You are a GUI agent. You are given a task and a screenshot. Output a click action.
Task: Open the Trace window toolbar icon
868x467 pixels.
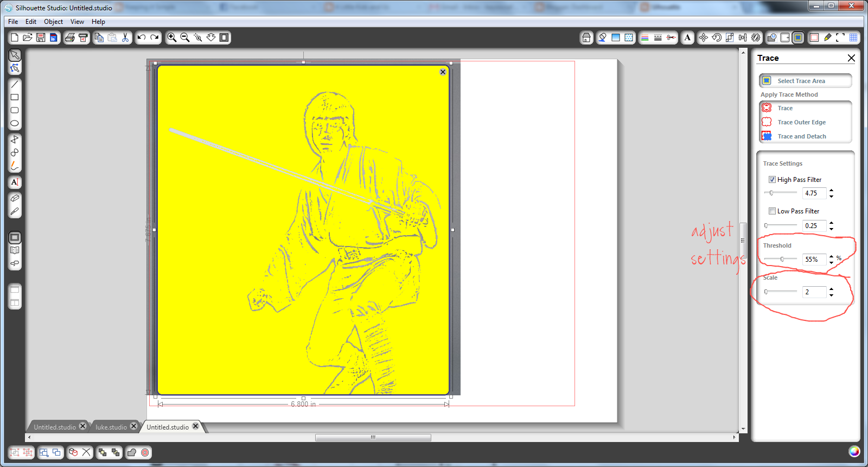[798, 37]
